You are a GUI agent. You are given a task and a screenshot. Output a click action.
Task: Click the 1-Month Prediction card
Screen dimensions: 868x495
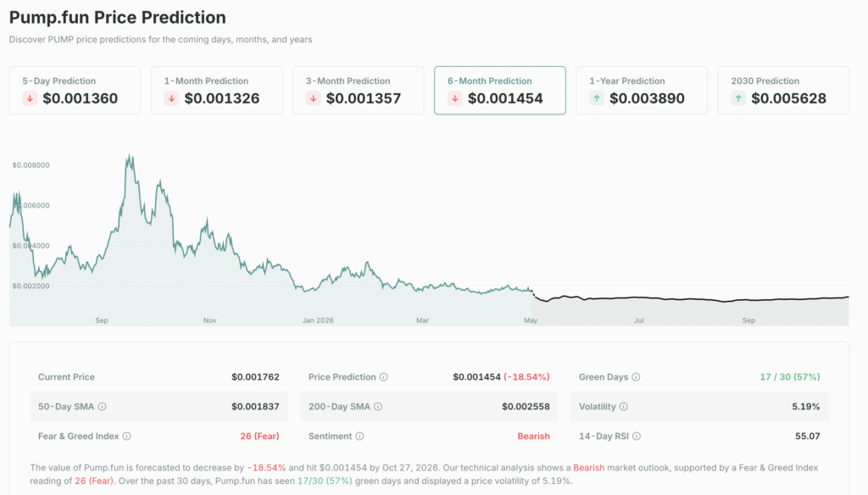point(216,90)
